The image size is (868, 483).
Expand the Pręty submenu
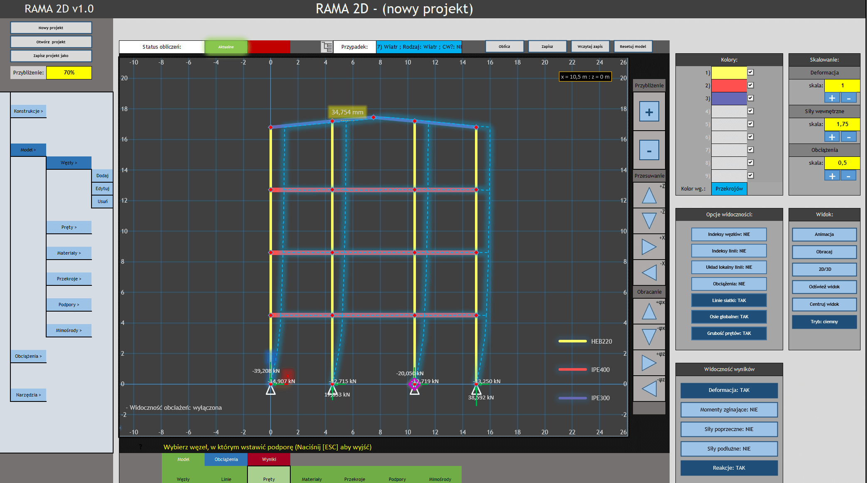(69, 227)
